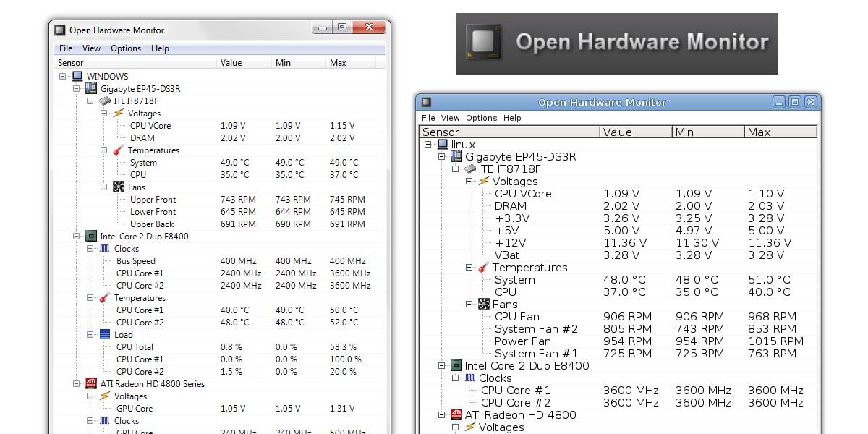The width and height of the screenshot is (868, 434).
Task: Select Lower Front fan row in Windows window
Action: 220,212
